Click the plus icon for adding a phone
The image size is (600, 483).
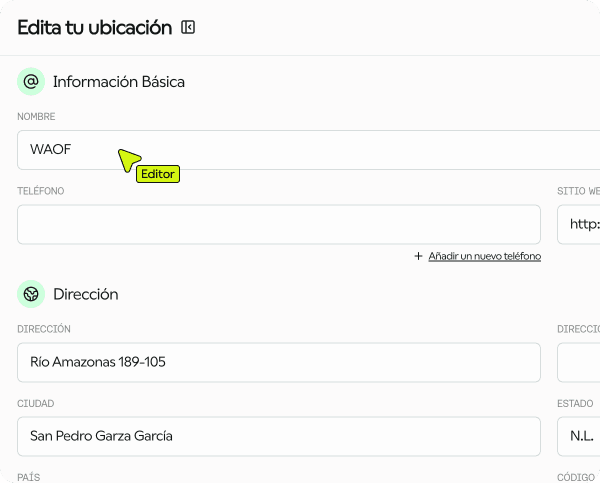tap(419, 257)
